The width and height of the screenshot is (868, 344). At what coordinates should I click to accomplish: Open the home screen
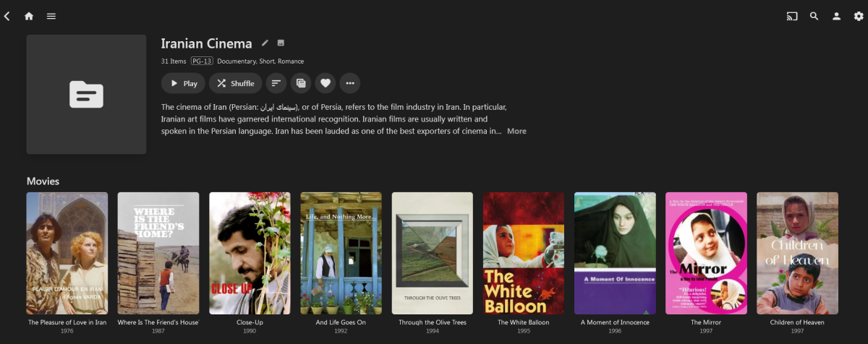29,16
